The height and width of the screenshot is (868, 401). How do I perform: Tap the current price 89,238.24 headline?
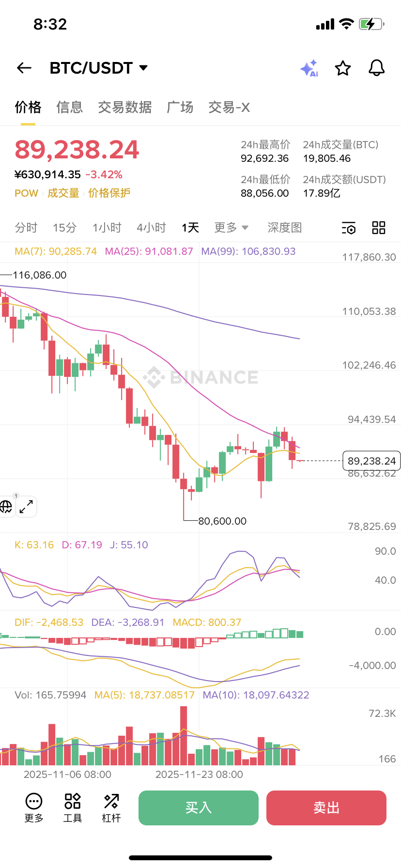point(77,150)
